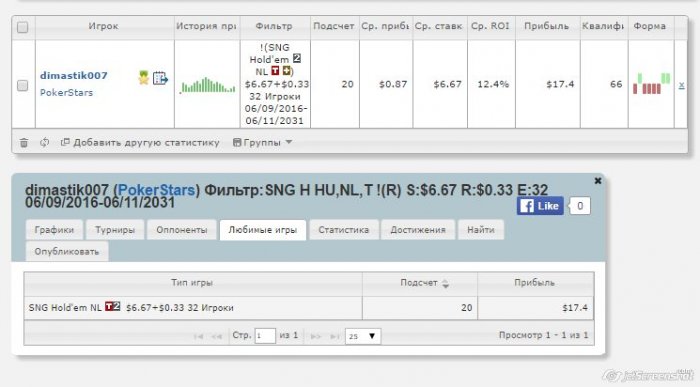Screen dimensions: 700x387
Task: Switch to the Графики tab
Action: pos(54,230)
